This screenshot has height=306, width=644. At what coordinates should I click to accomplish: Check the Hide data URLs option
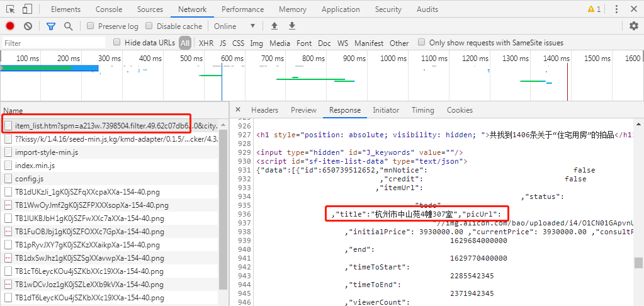click(116, 42)
